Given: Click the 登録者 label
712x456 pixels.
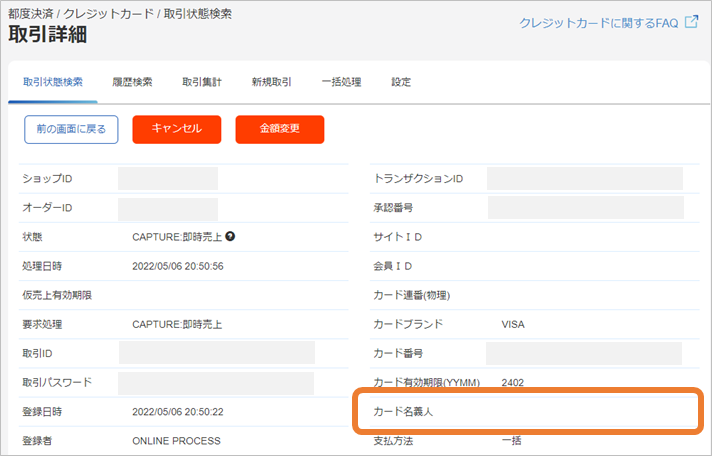Looking at the screenshot, I should (x=37, y=441).
